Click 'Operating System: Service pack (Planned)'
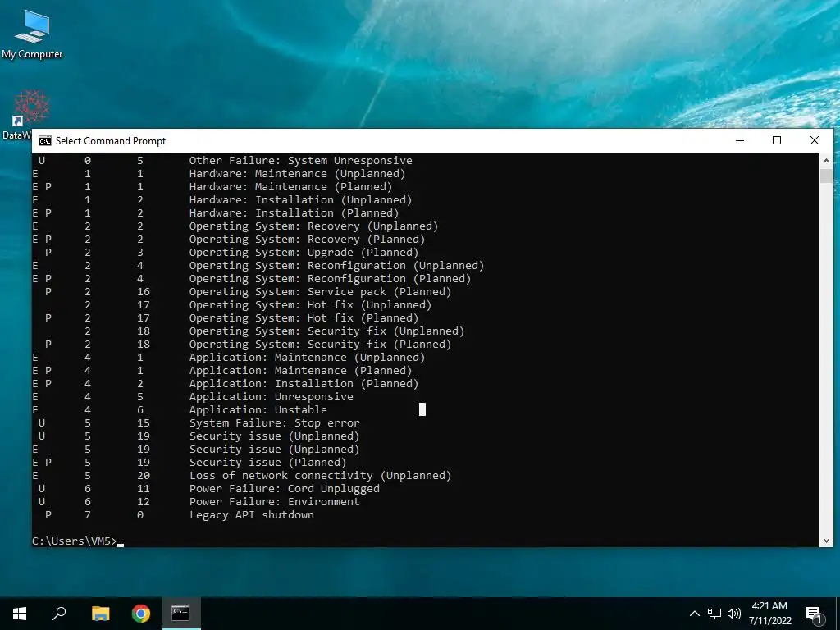840x630 pixels. point(320,291)
